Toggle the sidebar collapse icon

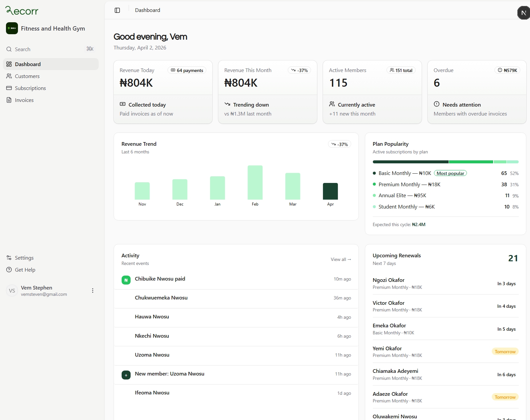point(117,10)
